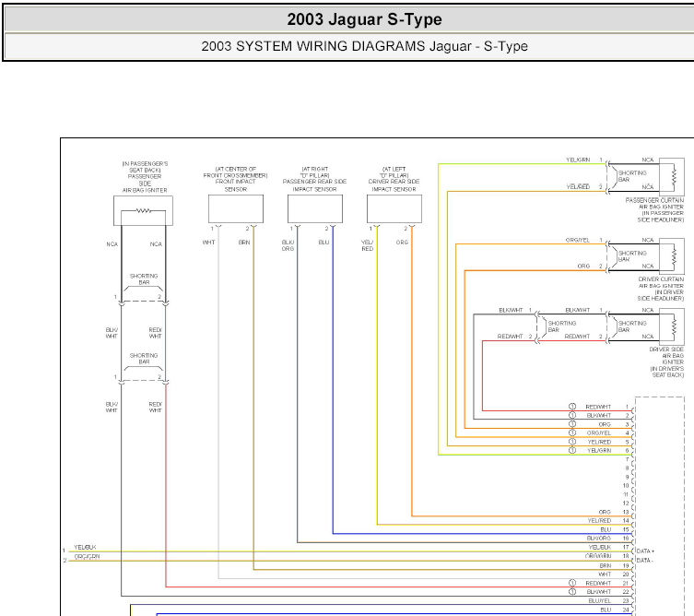Click the circled 1 marker beside pin 1 RED/WHT

(x=571, y=407)
